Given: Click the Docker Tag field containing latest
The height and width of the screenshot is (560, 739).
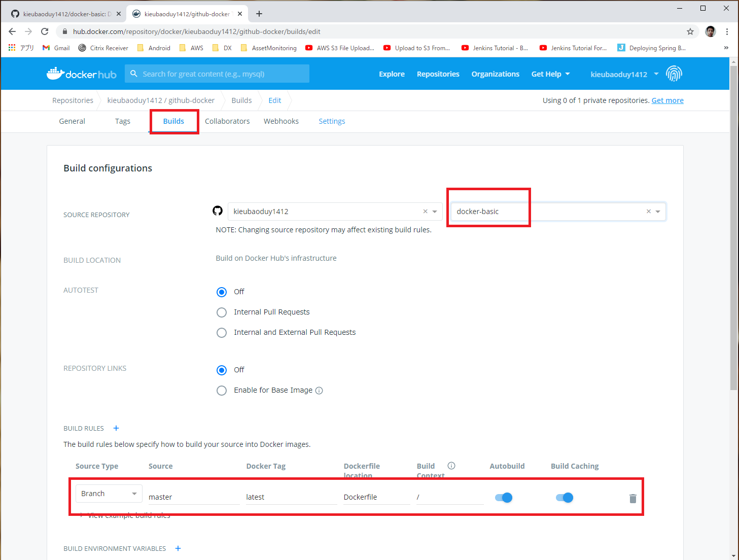Looking at the screenshot, I should click(292, 497).
